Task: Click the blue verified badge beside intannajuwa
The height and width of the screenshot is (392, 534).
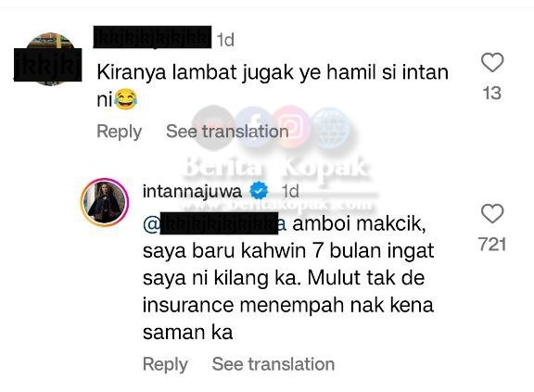Action: coord(260,191)
